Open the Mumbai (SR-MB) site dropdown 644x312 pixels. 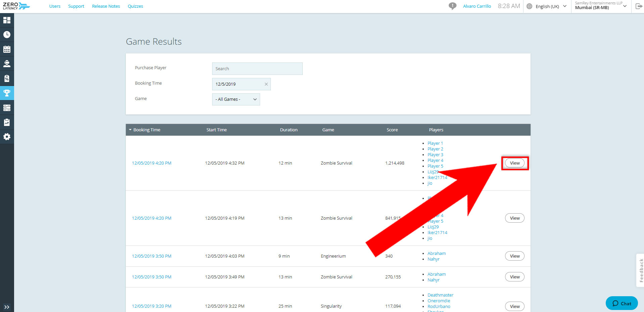[x=601, y=6]
